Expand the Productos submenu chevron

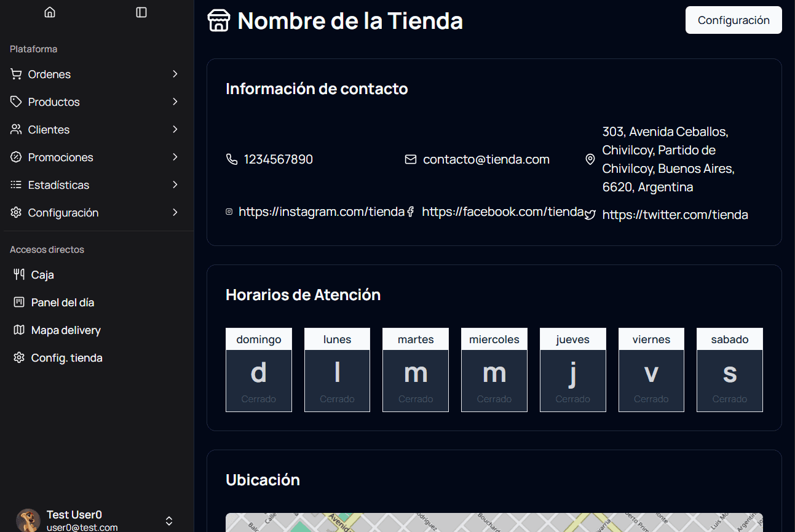[175, 101]
